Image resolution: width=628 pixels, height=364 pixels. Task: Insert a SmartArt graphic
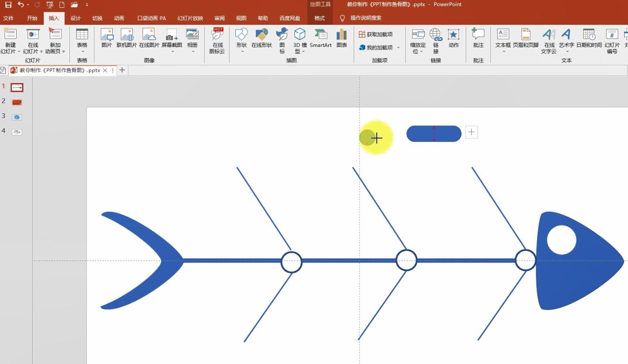pyautogui.click(x=321, y=38)
